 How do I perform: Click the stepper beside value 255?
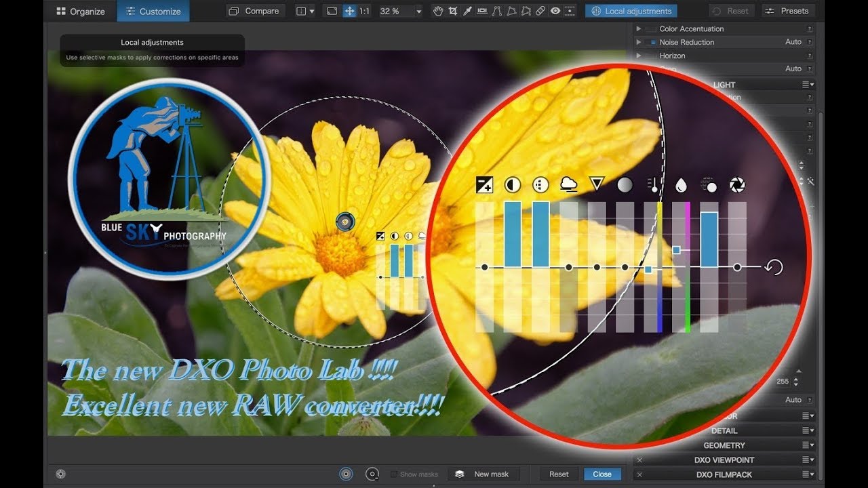point(796,382)
